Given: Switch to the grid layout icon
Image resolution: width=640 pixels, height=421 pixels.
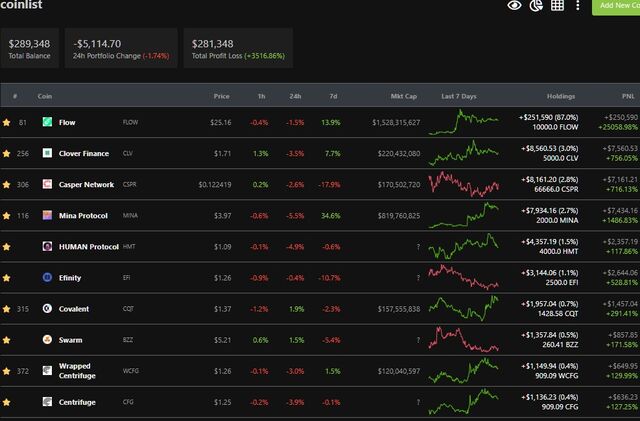Looking at the screenshot, I should (x=557, y=5).
